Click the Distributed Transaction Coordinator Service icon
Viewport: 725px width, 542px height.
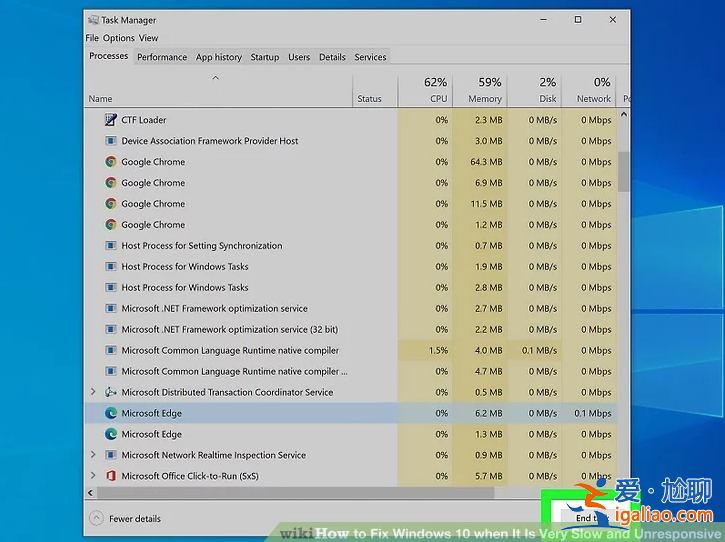111,392
